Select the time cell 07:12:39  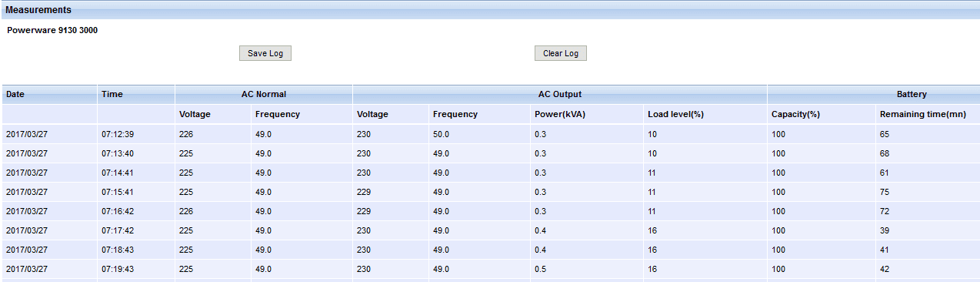[x=118, y=134]
